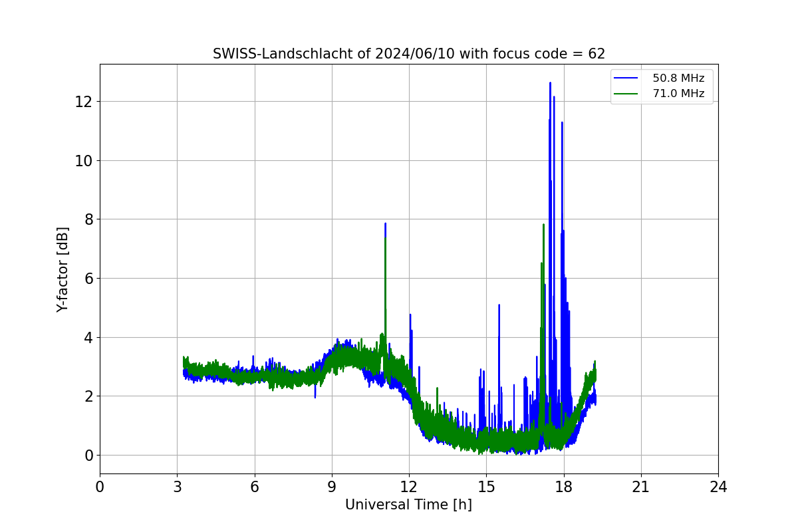Click the green peak near 17 h at 7.8 dB
The height and width of the screenshot is (532, 798).
click(x=543, y=225)
